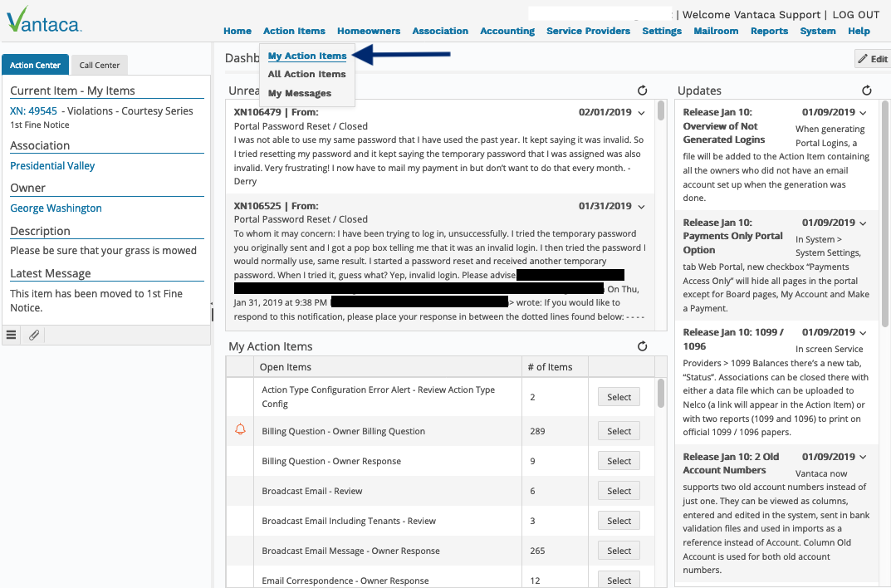Click the bell alert on Billing Question row
The width and height of the screenshot is (891, 588).
pos(240,429)
